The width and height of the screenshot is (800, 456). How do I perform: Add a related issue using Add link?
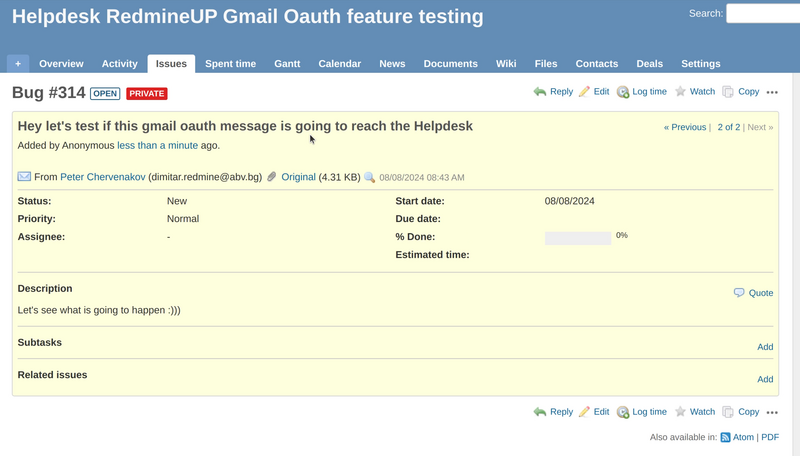pyautogui.click(x=765, y=379)
